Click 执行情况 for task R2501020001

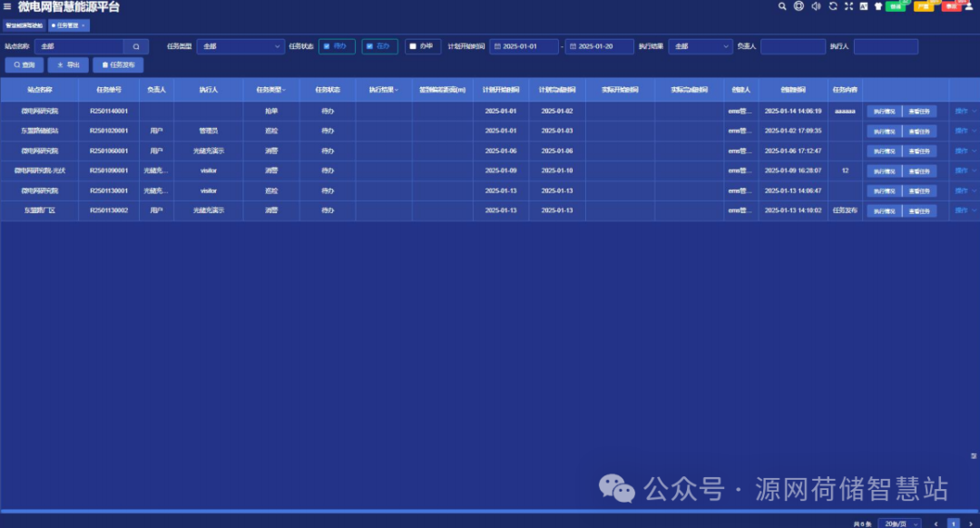[884, 132]
